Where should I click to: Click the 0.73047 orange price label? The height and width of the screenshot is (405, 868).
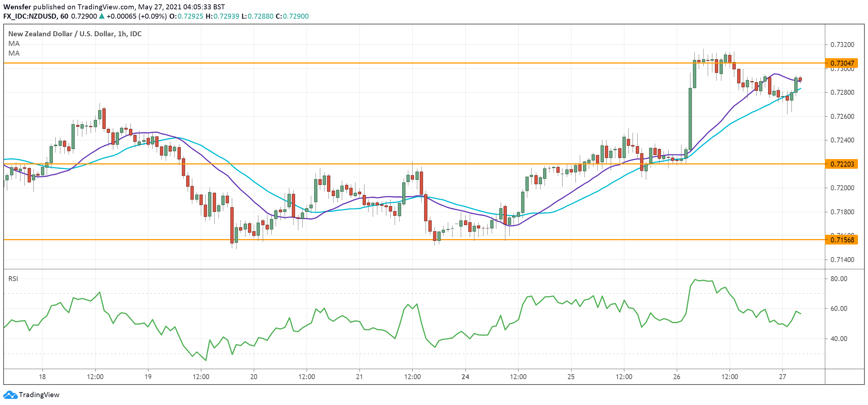[x=841, y=63]
